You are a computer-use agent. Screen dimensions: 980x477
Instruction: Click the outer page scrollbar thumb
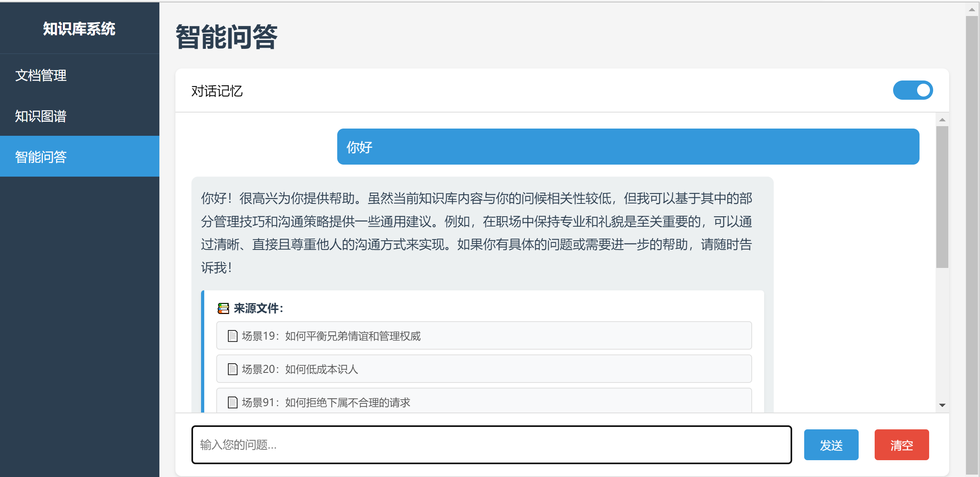[972, 245]
